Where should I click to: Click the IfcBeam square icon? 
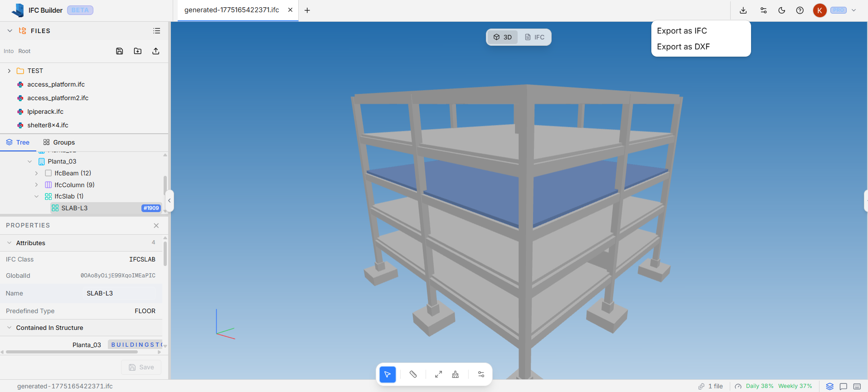click(x=48, y=173)
